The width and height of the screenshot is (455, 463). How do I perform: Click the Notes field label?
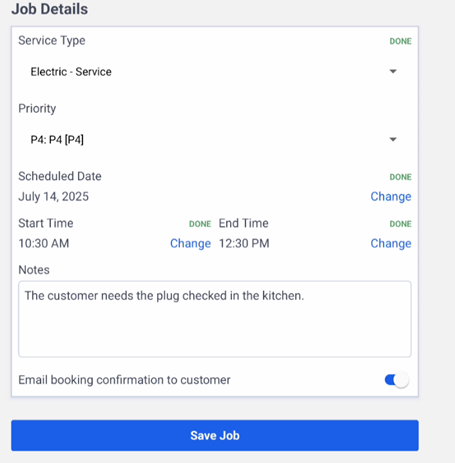(34, 270)
